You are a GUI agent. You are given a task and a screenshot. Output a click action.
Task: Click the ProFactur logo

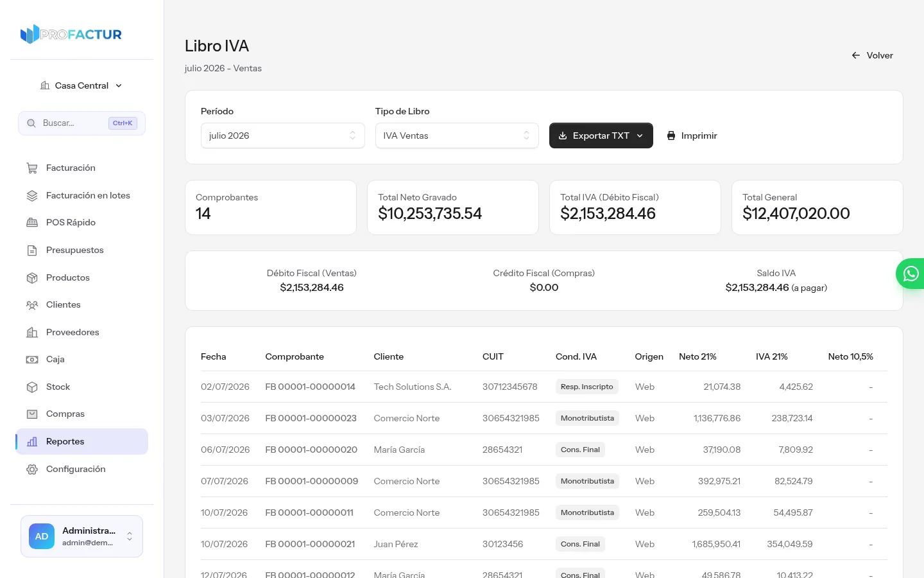coord(71,34)
